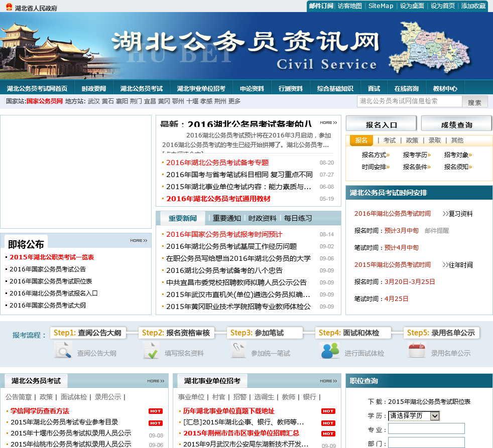Open 报名须知 link

coord(458,167)
